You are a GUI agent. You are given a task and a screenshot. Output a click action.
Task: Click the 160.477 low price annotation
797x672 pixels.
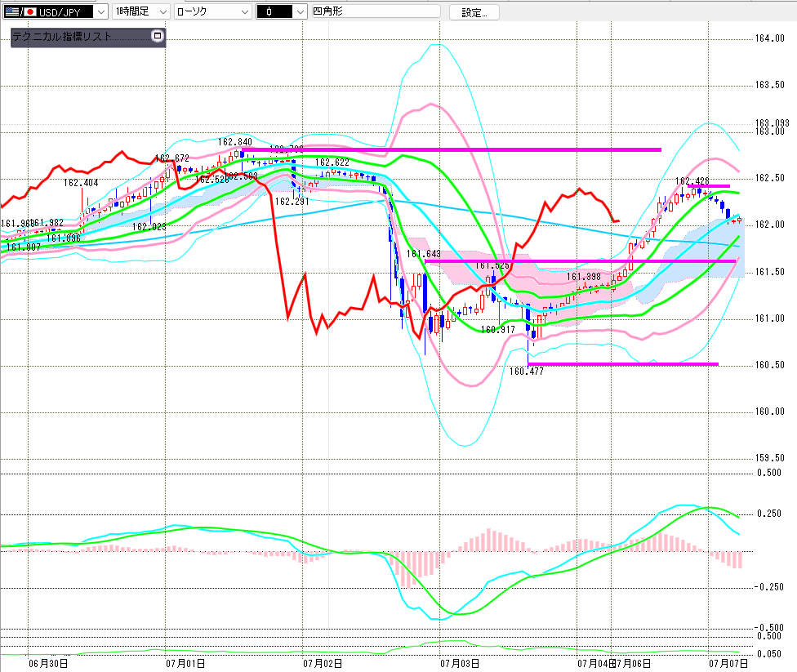point(527,372)
